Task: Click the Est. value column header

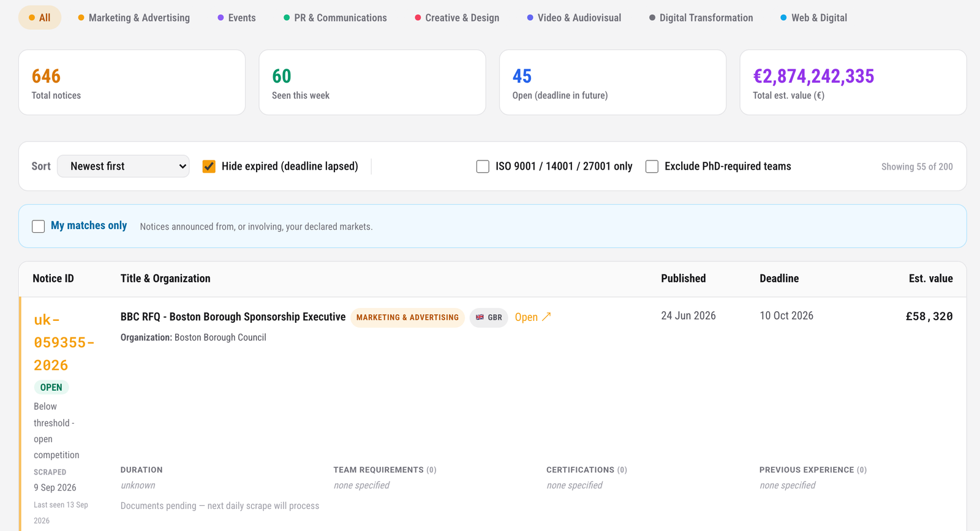Action: point(930,278)
